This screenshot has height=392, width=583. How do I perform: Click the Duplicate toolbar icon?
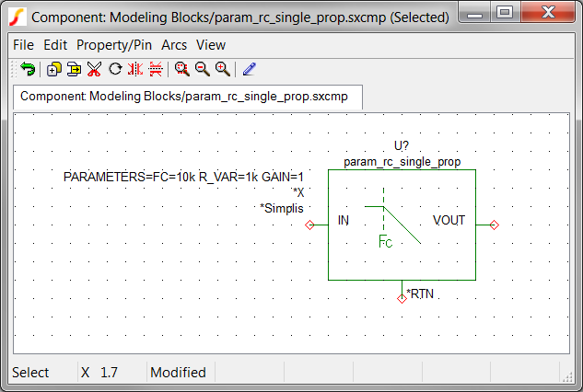(x=53, y=69)
